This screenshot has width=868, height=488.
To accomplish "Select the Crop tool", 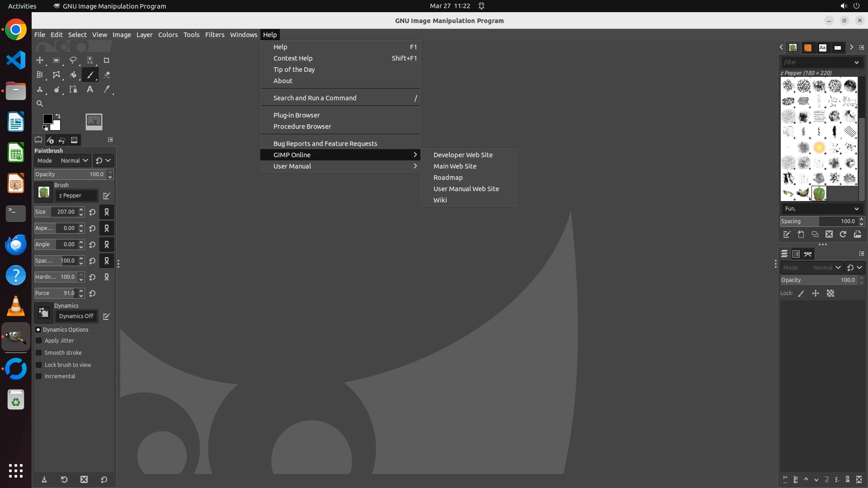I will (107, 60).
